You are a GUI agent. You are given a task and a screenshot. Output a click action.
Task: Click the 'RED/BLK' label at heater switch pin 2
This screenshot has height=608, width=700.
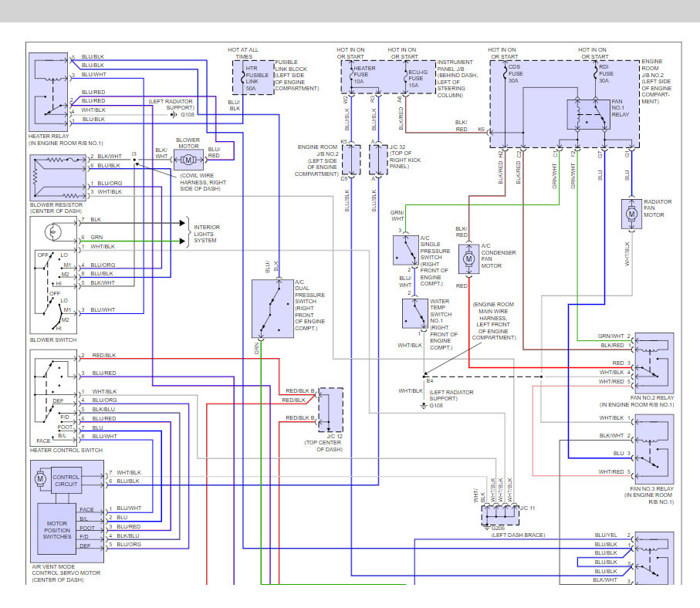[104, 356]
